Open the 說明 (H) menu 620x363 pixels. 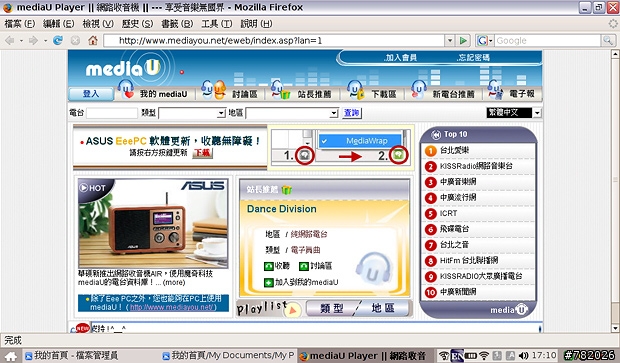[256, 24]
